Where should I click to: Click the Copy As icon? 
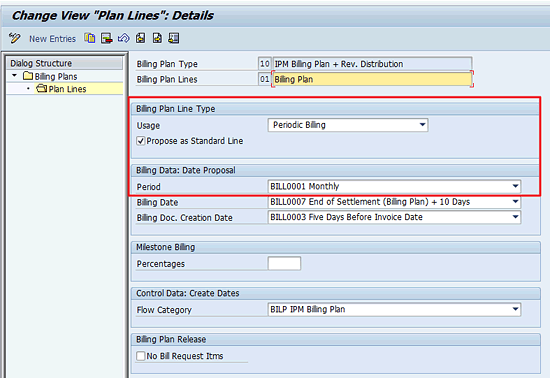point(89,38)
